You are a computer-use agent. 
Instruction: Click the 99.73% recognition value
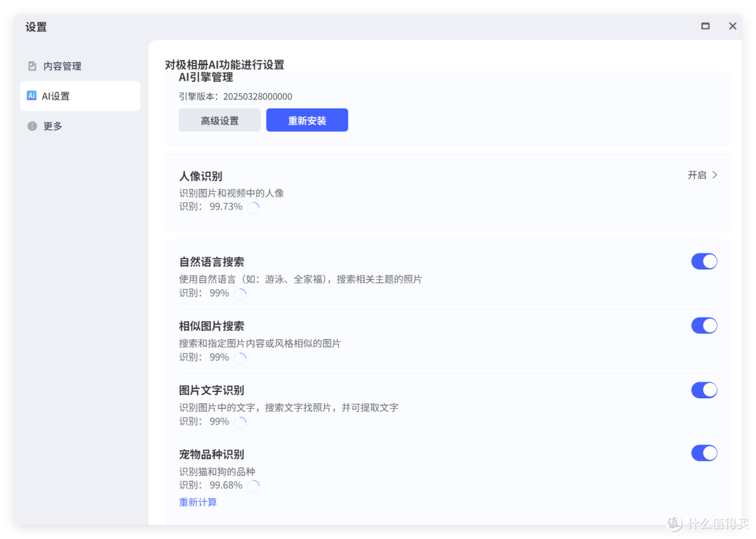click(x=225, y=206)
